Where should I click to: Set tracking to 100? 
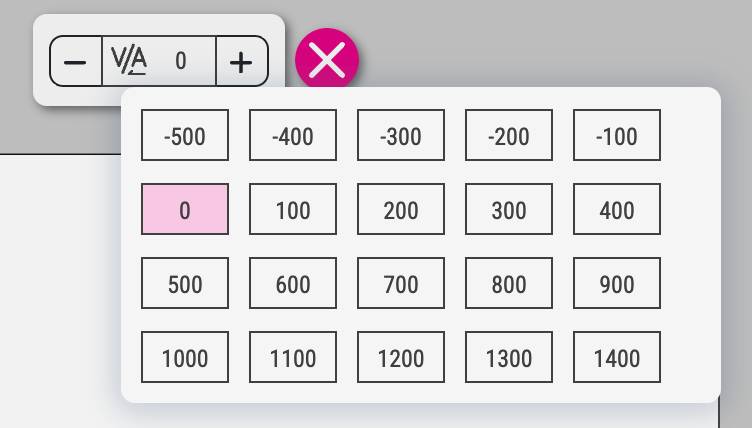[x=293, y=210]
